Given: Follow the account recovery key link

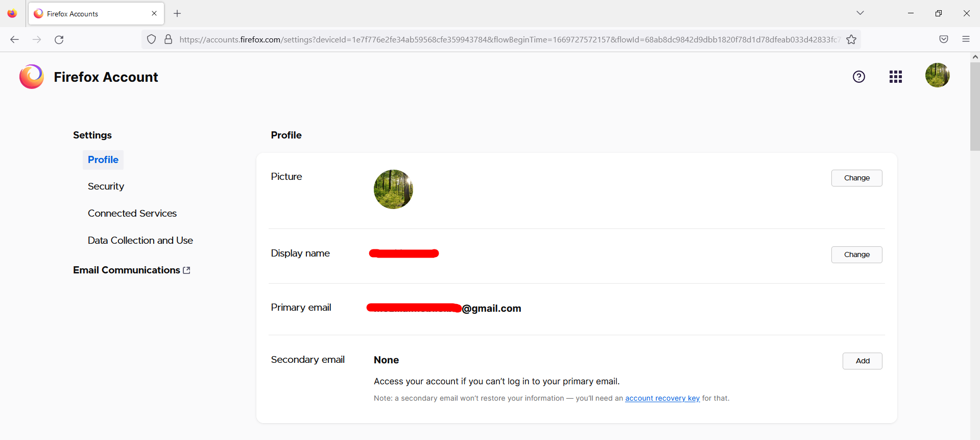Looking at the screenshot, I should [662, 398].
